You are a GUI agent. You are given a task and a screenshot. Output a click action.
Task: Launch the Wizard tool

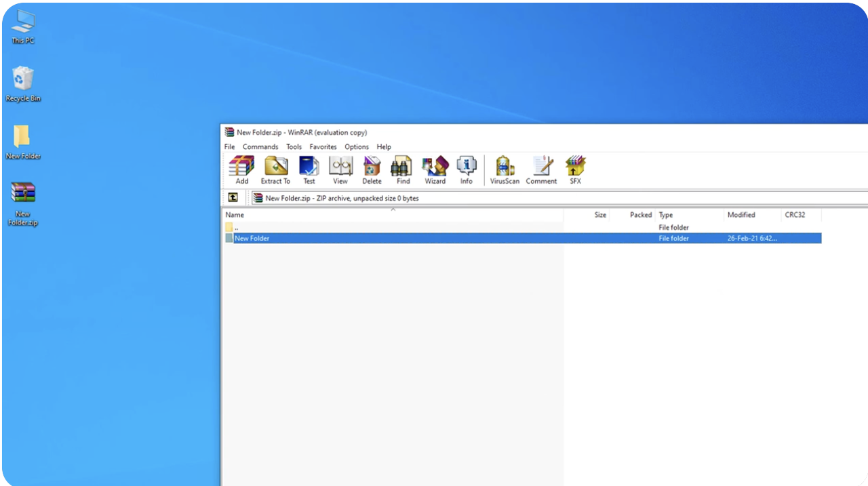pyautogui.click(x=435, y=169)
